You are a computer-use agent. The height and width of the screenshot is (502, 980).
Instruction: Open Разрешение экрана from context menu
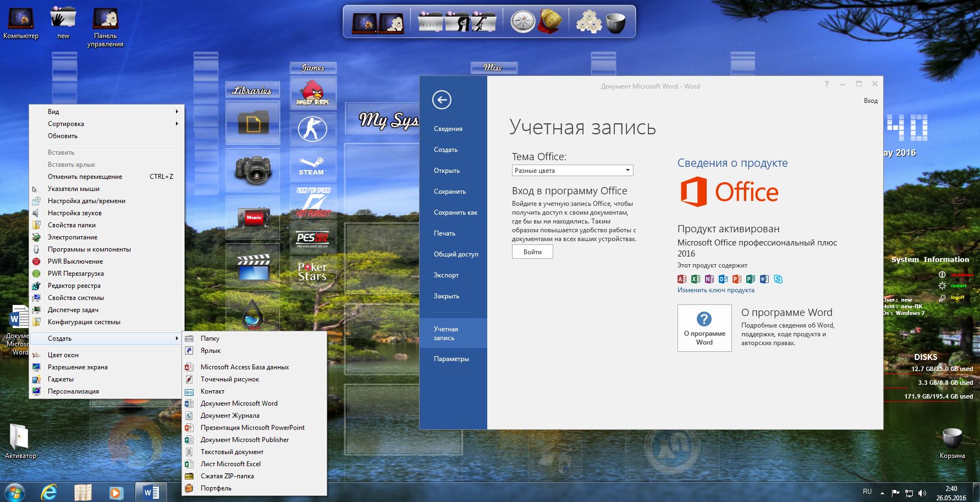107,367
